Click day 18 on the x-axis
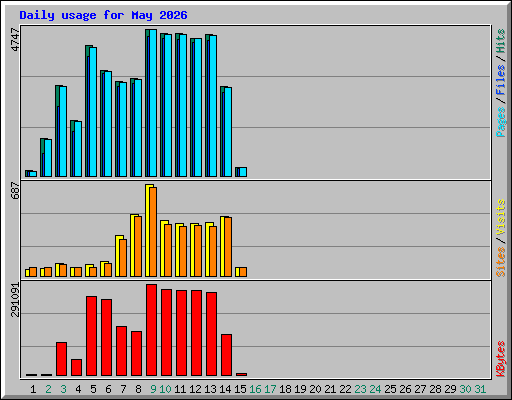512x400 pixels. click(x=285, y=389)
